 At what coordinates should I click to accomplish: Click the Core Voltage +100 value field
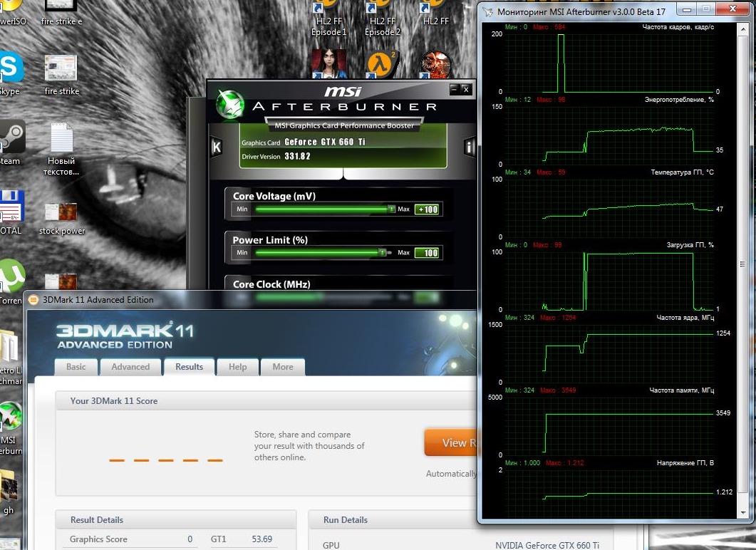pos(427,209)
